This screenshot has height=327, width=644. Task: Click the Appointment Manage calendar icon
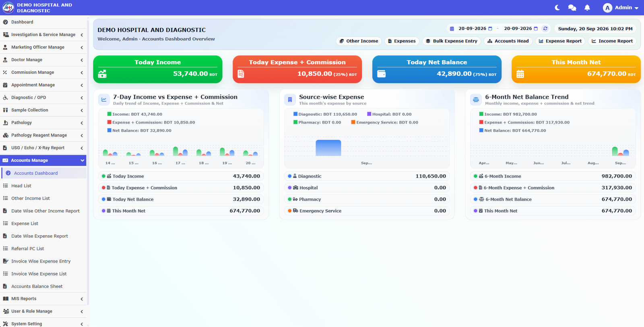coord(5,85)
